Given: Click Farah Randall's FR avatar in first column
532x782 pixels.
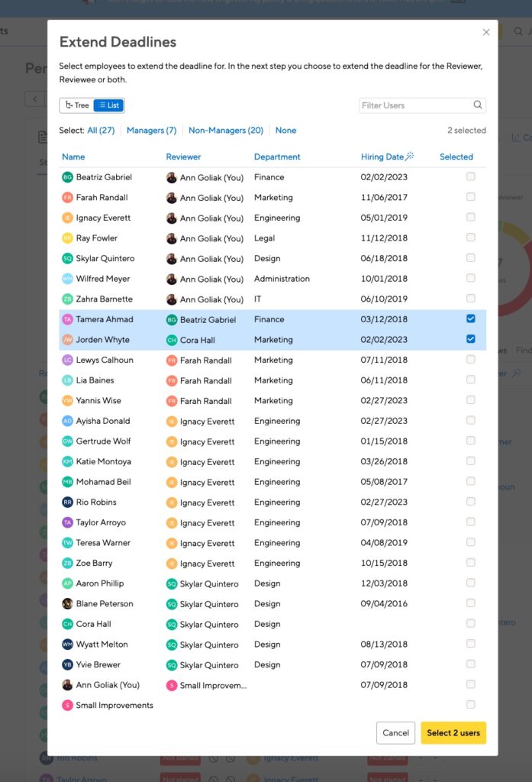Looking at the screenshot, I should [x=67, y=198].
